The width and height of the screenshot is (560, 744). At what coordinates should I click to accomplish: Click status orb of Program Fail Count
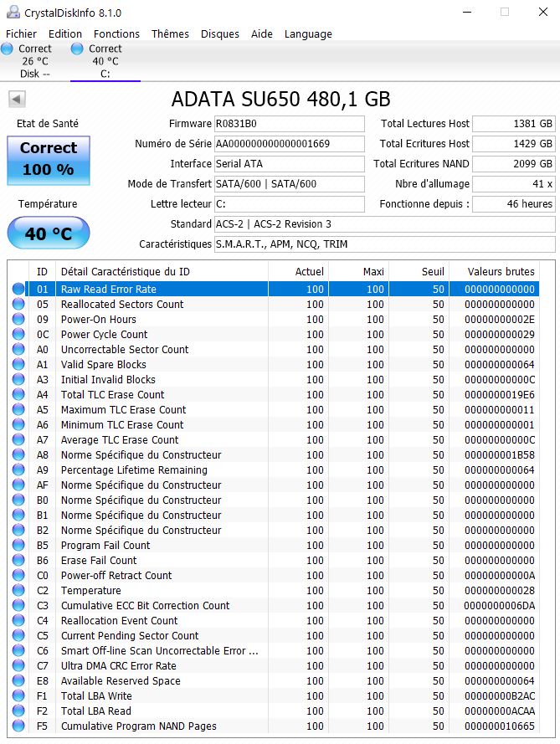(18, 545)
